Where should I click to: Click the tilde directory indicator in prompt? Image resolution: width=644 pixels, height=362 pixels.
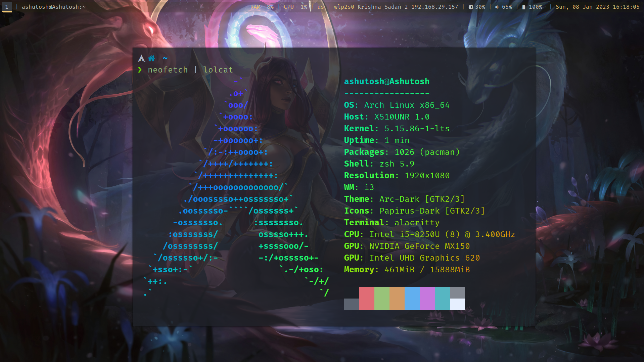tap(165, 58)
